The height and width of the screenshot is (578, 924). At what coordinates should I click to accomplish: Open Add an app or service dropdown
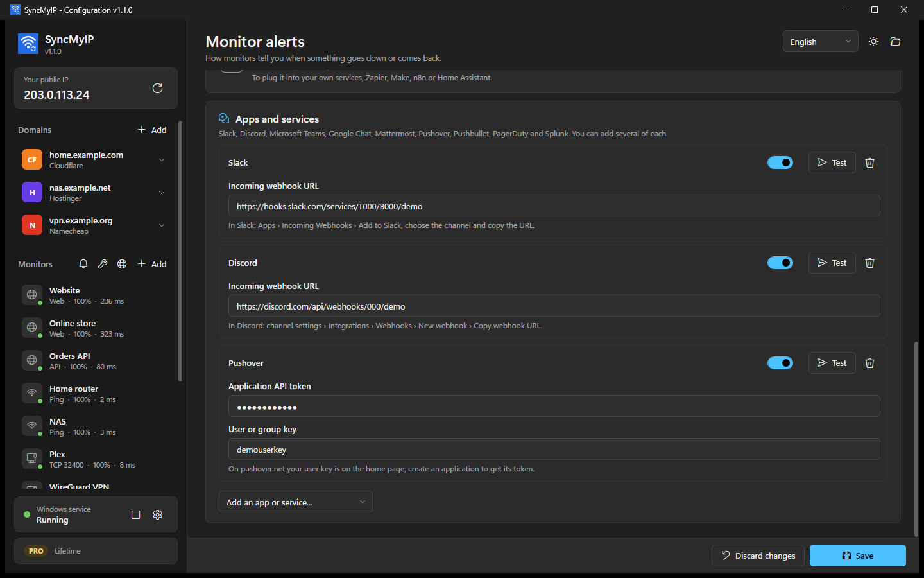[x=295, y=502]
